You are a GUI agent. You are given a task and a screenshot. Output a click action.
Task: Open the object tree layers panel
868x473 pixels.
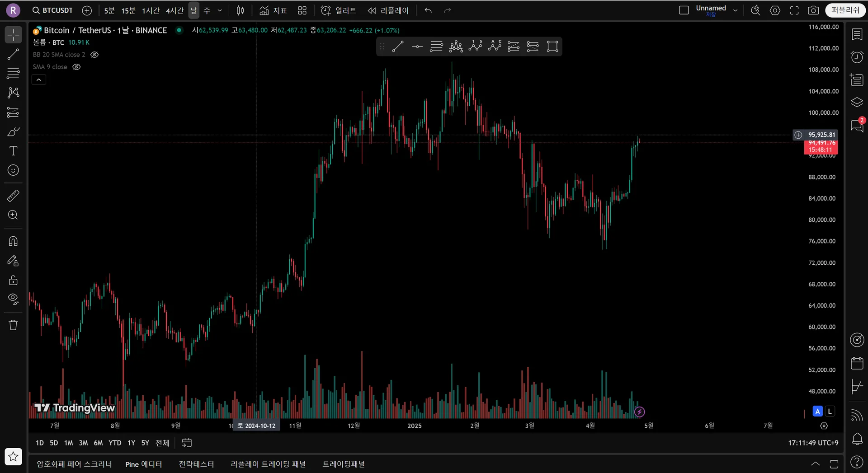click(857, 102)
